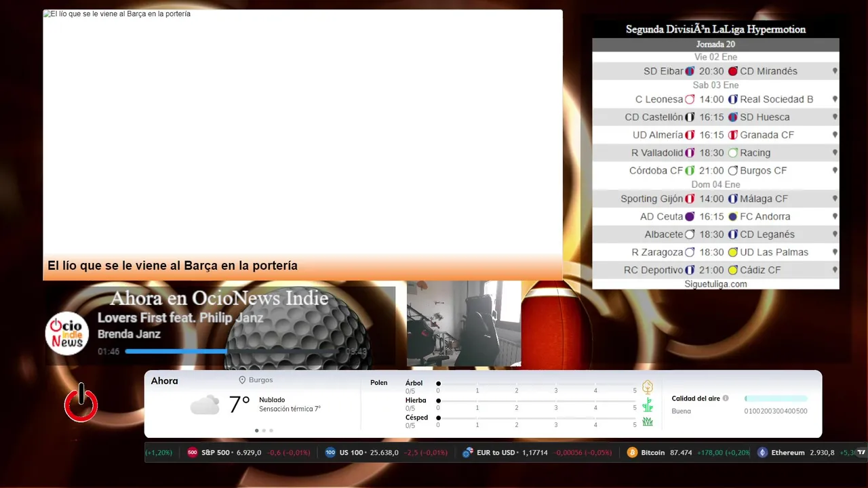This screenshot has width=868, height=488.
Task: Click the 'C Leonesa' team name
Action: [x=659, y=99]
